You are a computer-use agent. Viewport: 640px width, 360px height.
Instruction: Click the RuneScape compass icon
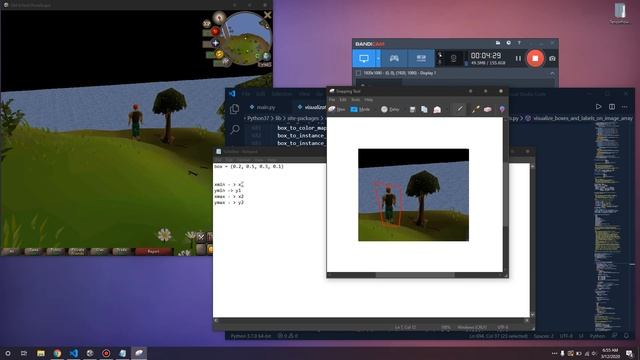219,18
